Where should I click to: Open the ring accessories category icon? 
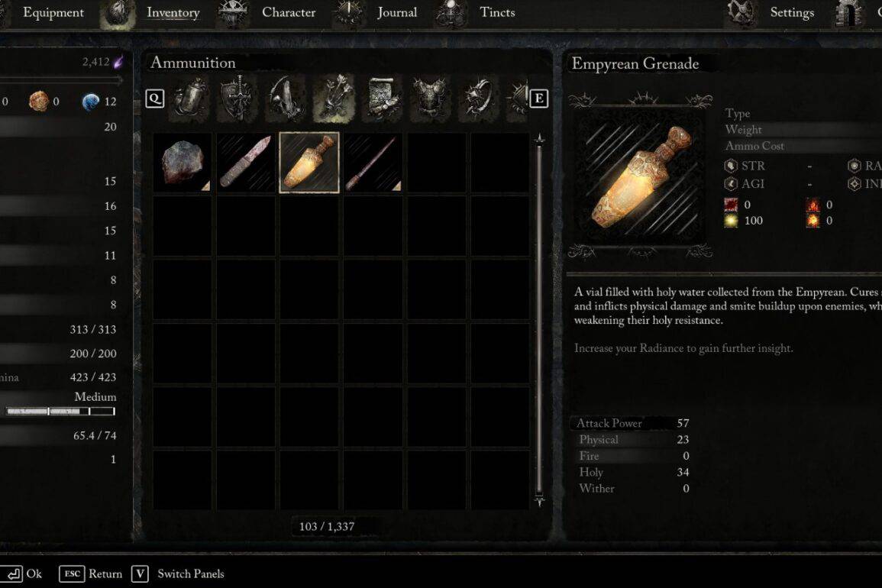[x=478, y=99]
